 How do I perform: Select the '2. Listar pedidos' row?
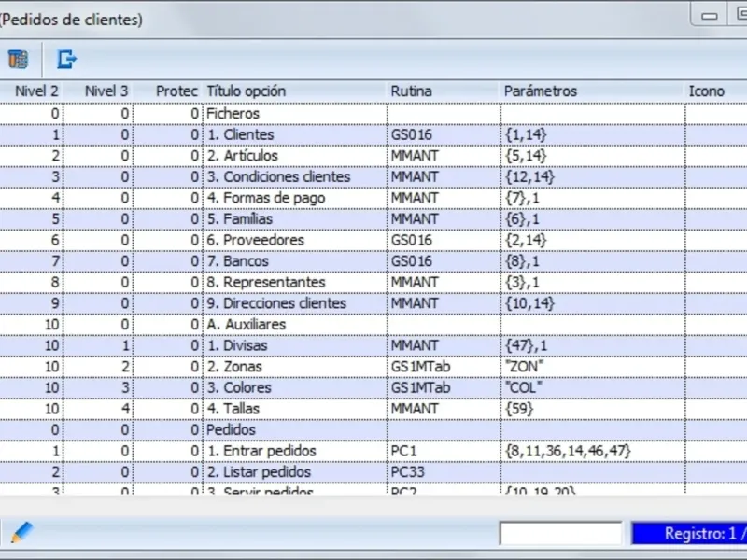click(373, 472)
